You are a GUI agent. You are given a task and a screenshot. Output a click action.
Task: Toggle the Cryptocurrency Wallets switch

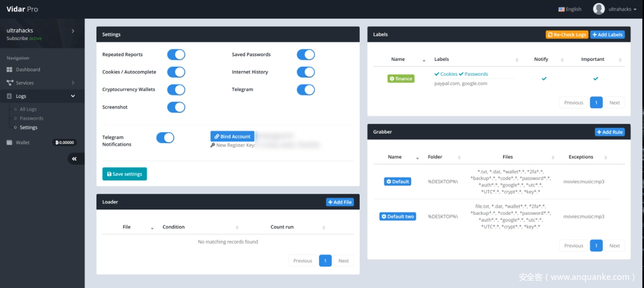click(x=176, y=90)
